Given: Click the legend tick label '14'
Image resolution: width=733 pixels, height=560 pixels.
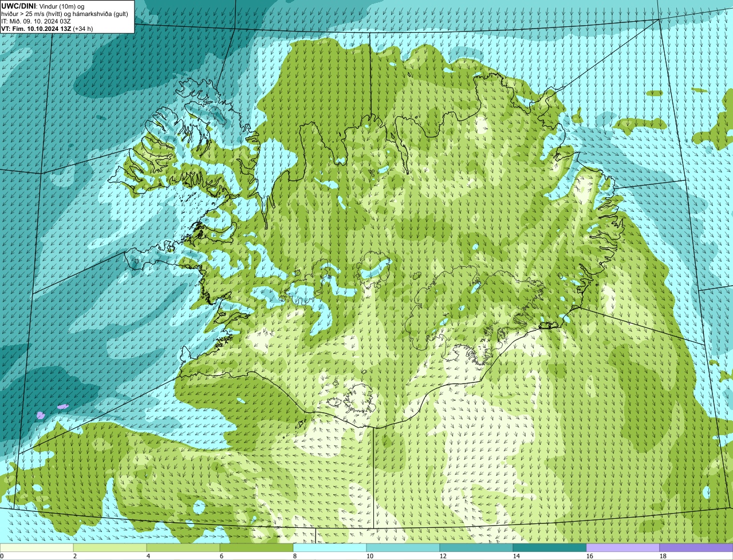Looking at the screenshot, I should point(517,556).
